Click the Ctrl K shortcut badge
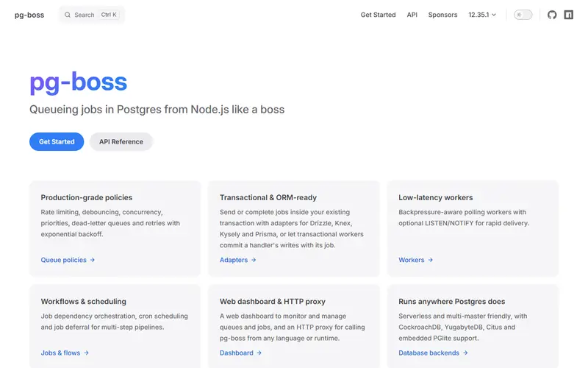Screen dimensions: 588x368 point(109,15)
